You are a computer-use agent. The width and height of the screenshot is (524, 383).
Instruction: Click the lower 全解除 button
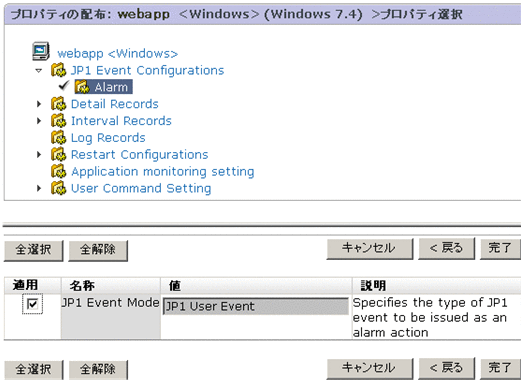pyautogui.click(x=98, y=370)
